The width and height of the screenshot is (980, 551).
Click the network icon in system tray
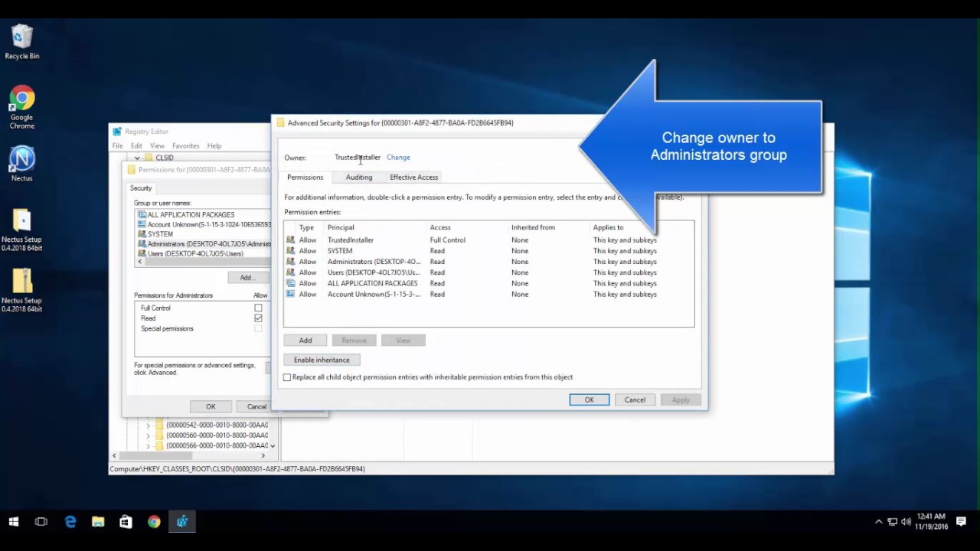point(892,522)
